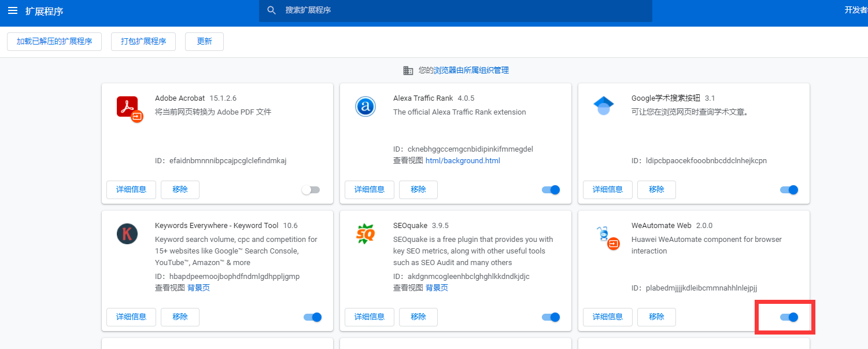Turn off the WeAutomate Web toggle

[x=789, y=317]
